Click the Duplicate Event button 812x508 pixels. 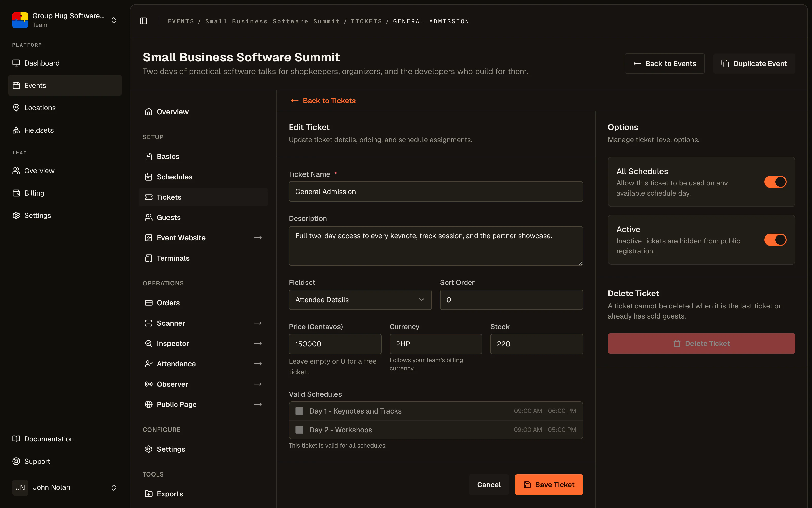754,63
